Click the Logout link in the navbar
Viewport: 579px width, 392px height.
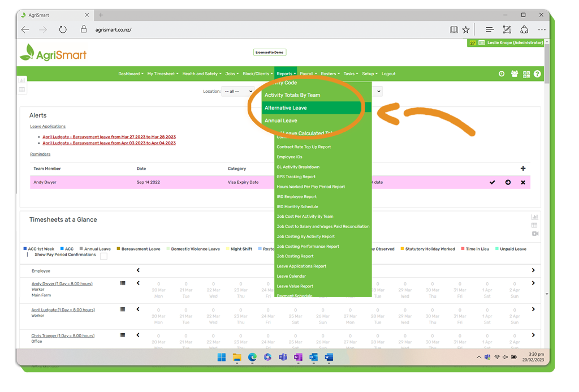(388, 74)
